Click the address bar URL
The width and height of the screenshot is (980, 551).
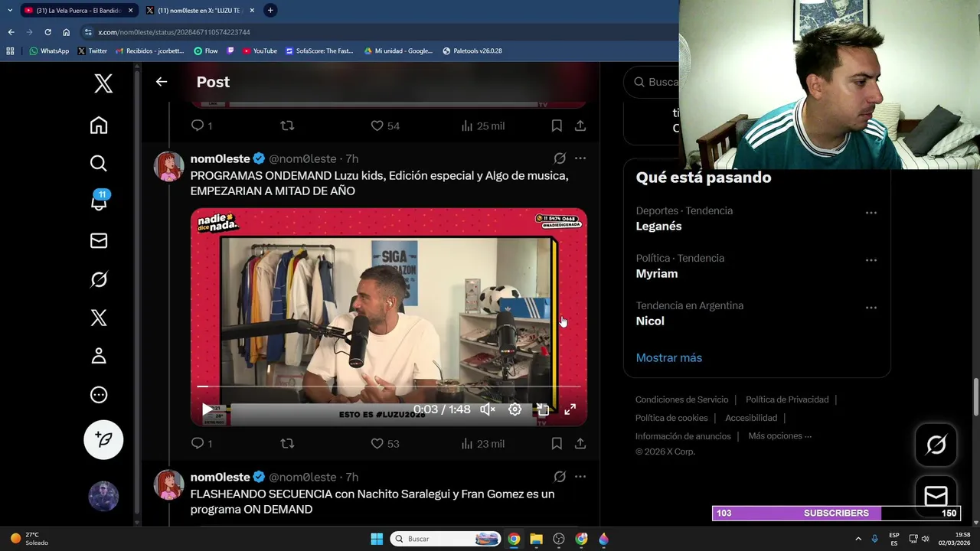(175, 32)
